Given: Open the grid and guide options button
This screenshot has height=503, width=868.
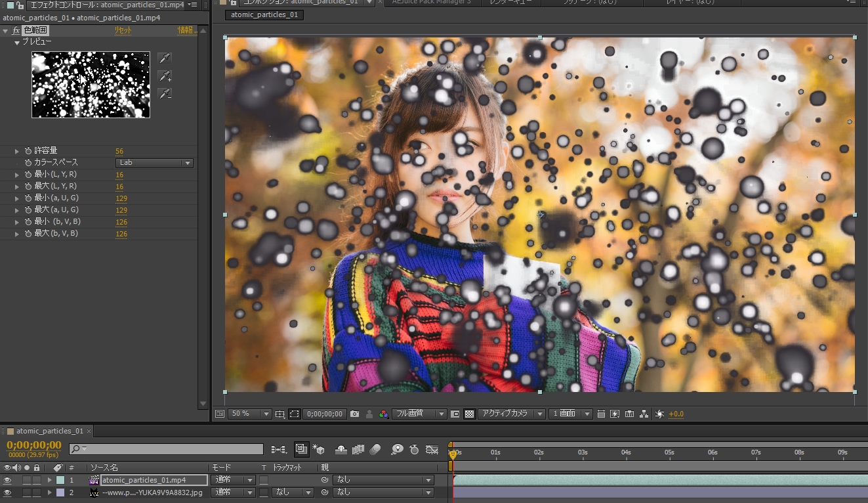Looking at the screenshot, I should 280,414.
